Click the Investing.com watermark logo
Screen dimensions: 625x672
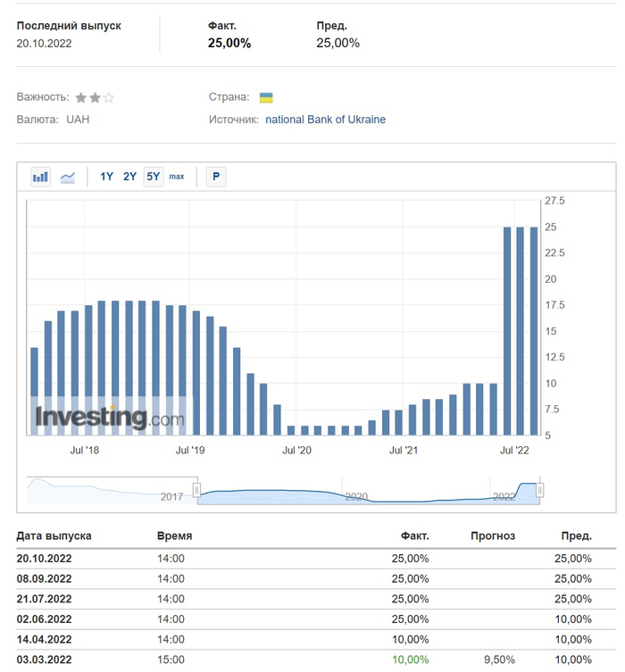(x=109, y=417)
